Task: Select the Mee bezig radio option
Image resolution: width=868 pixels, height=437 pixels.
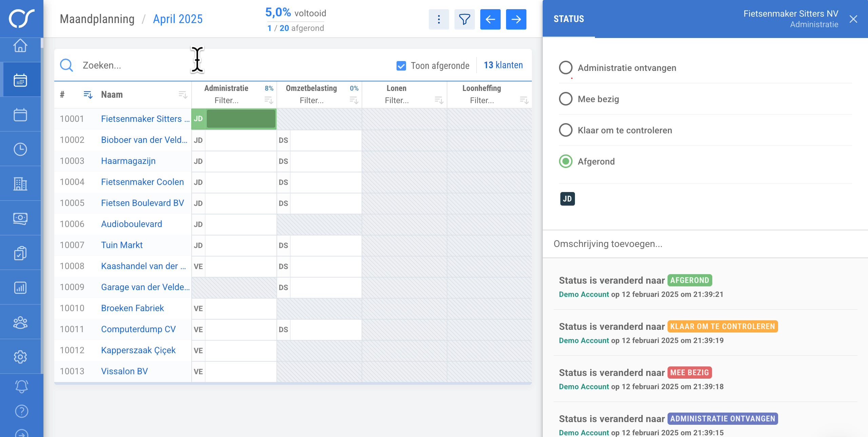Action: pos(565,99)
